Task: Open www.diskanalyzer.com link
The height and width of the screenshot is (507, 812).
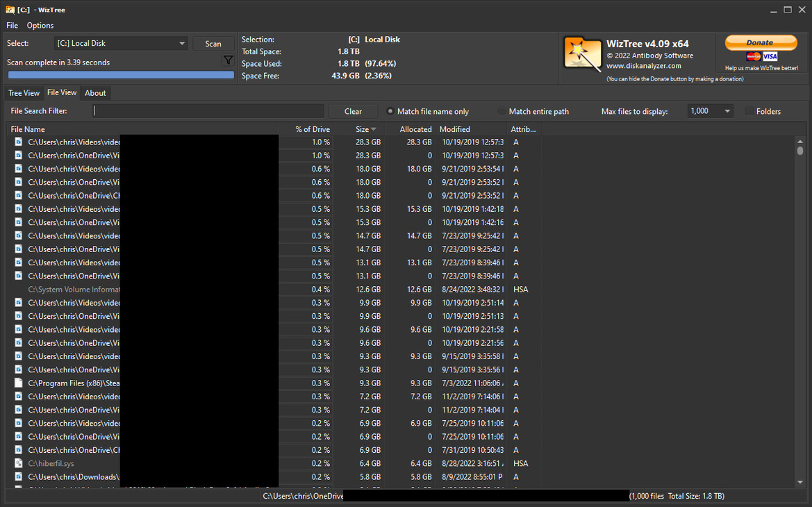Action: (x=644, y=66)
